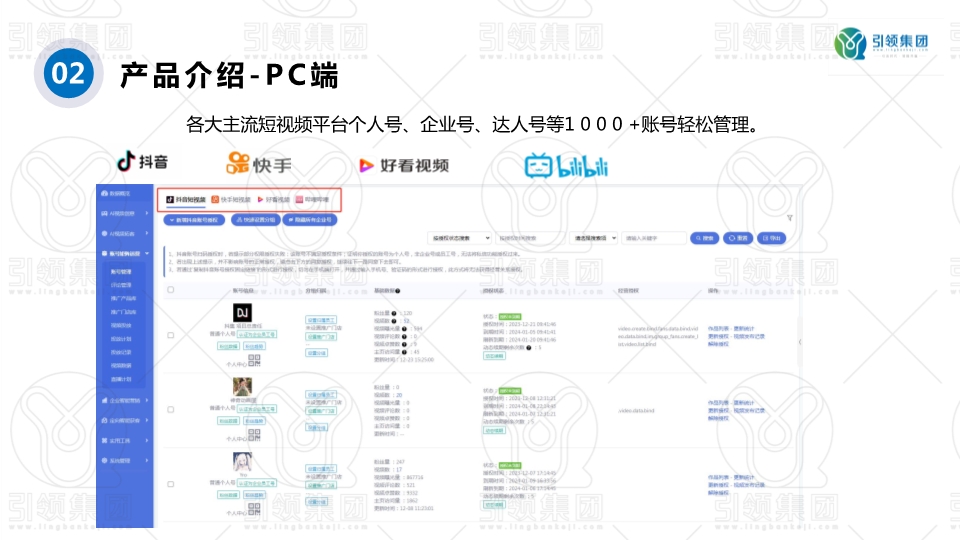Select 评论管理 in the sidebar submenu
The width and height of the screenshot is (960, 540).
click(x=121, y=285)
